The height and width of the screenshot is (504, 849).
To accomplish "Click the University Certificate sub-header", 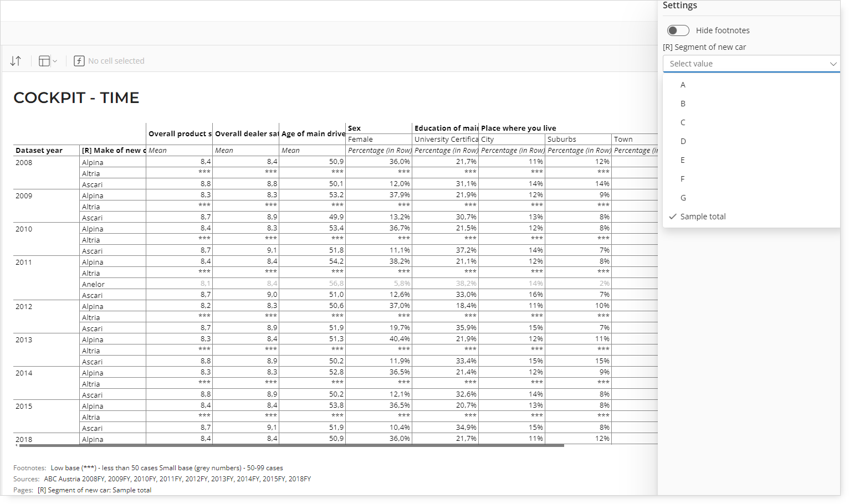I will pos(446,140).
